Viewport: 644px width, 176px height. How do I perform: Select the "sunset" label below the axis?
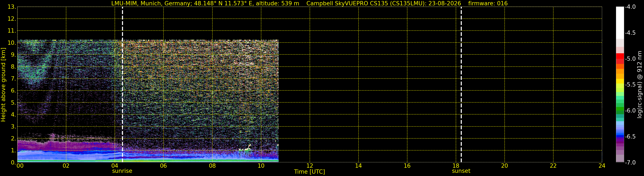click(461, 171)
